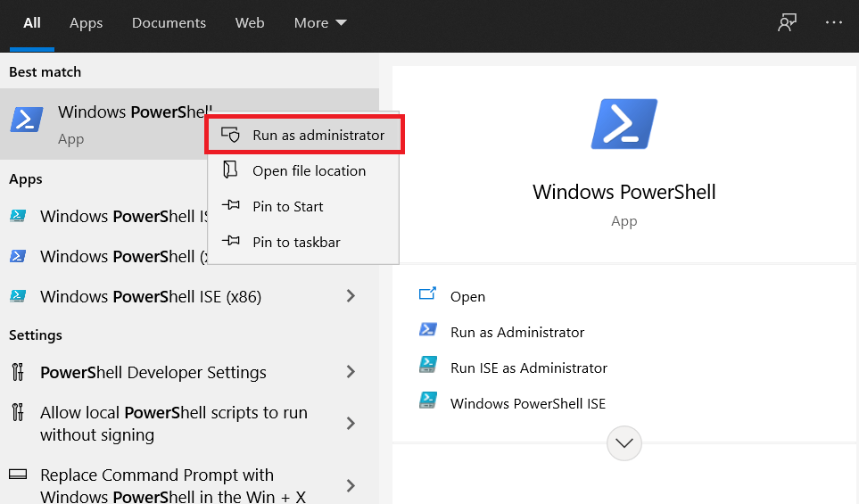The height and width of the screenshot is (504, 859).
Task: Click the large PowerShell logo in preview pane
Action: (624, 124)
